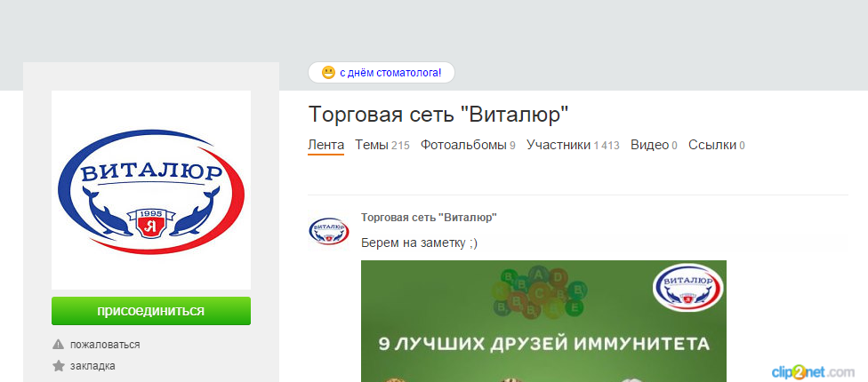868x382 pixels.
Task: Click the small Виталюр post avatar
Action: pos(329,231)
